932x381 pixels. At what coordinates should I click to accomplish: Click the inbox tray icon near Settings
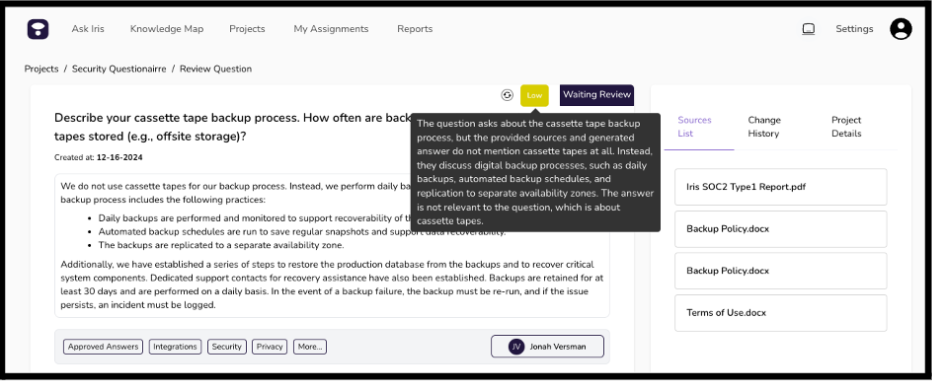click(808, 29)
